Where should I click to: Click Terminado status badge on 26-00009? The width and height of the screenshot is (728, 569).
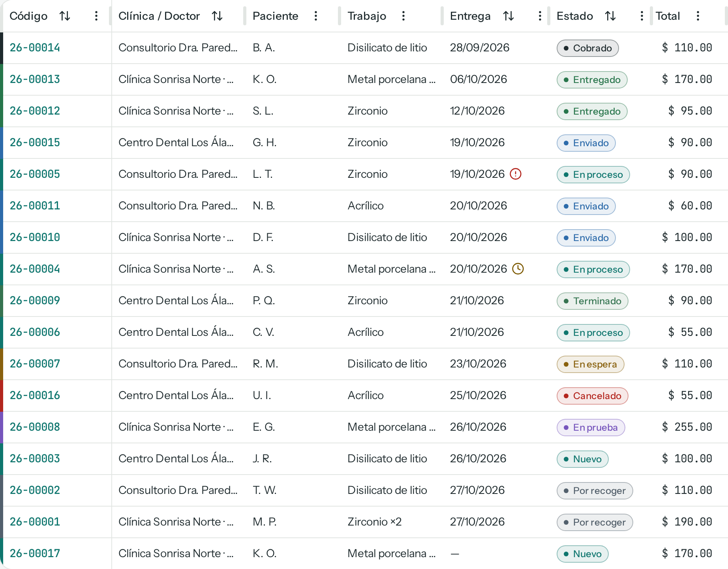coord(592,301)
